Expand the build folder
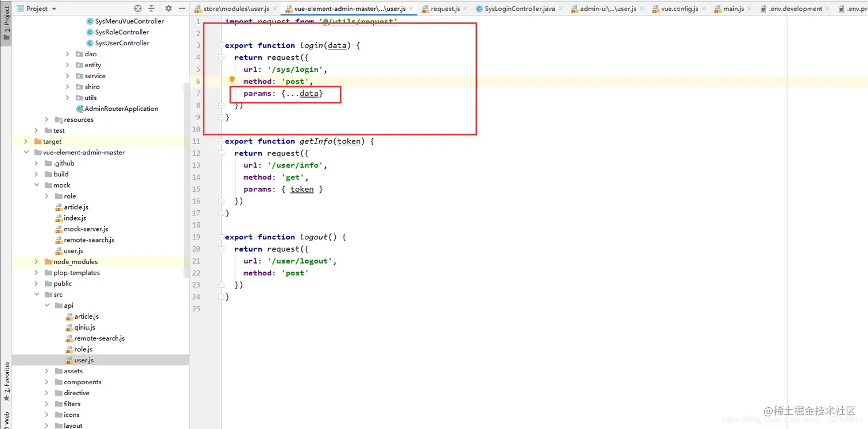Viewport: 868px width, 429px height. click(37, 174)
